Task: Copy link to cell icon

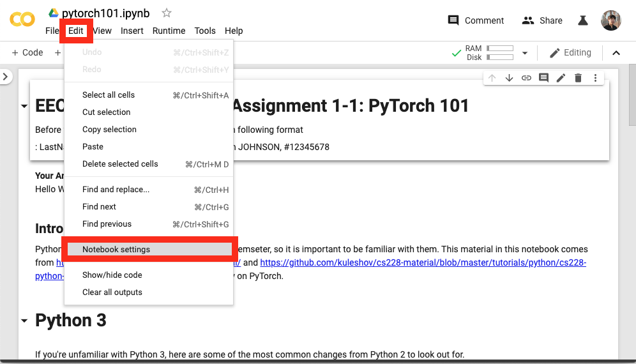Action: [x=526, y=78]
